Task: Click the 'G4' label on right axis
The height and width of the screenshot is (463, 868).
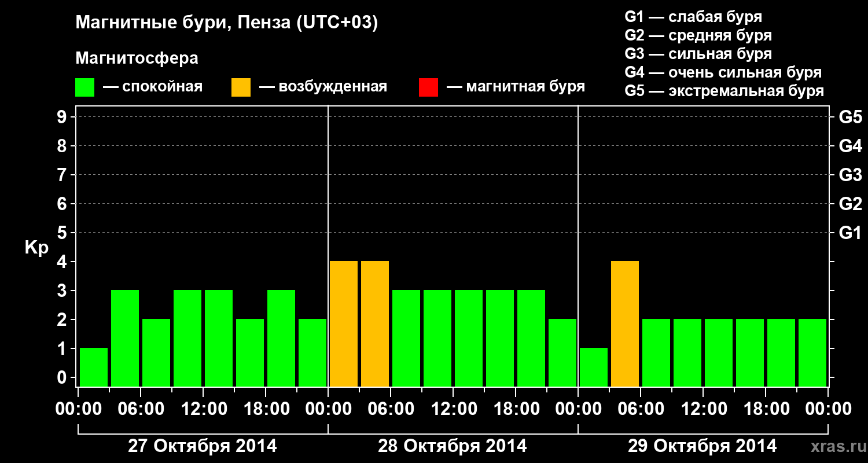Action: tap(850, 146)
